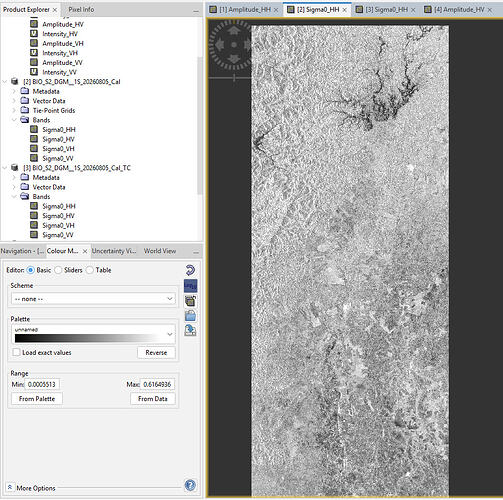
Task: Select Sigma0_VV band in product [2]
Action: tap(58, 158)
